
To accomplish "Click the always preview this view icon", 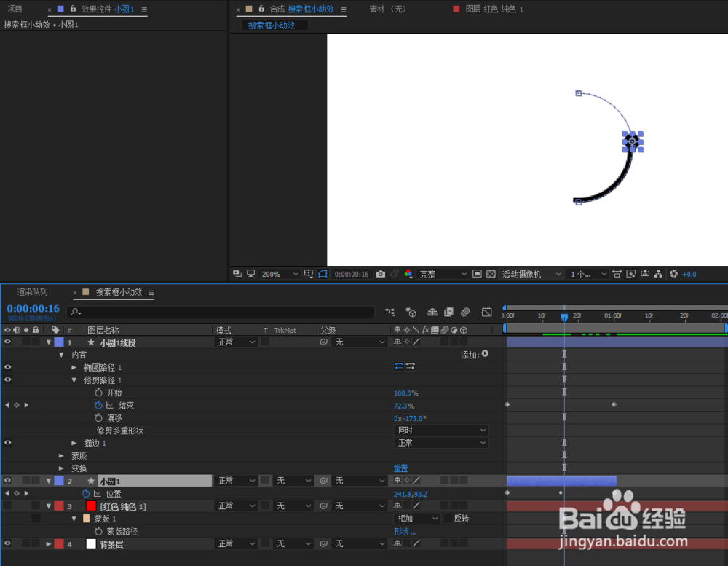I will point(237,274).
